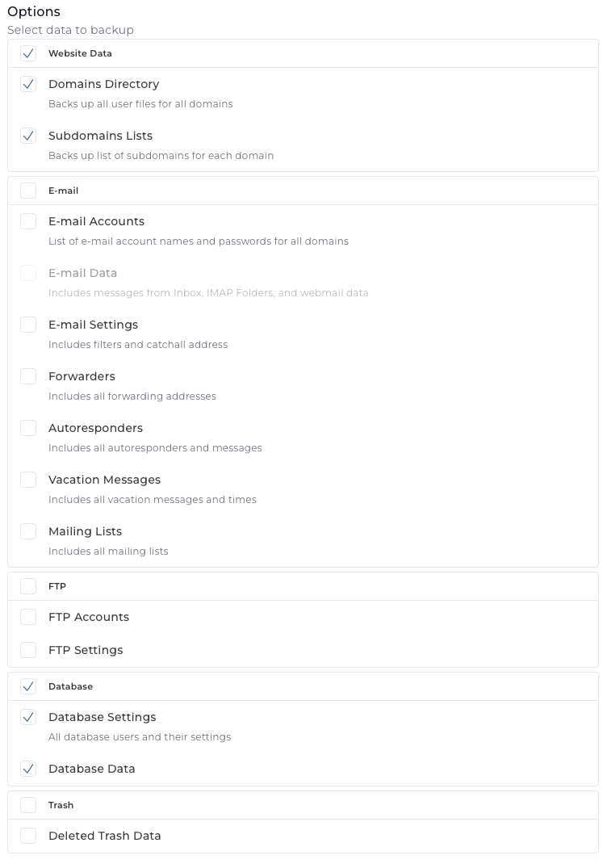This screenshot has height=868, width=607.
Task: Uncheck the Database Data checkbox
Action: click(28, 769)
